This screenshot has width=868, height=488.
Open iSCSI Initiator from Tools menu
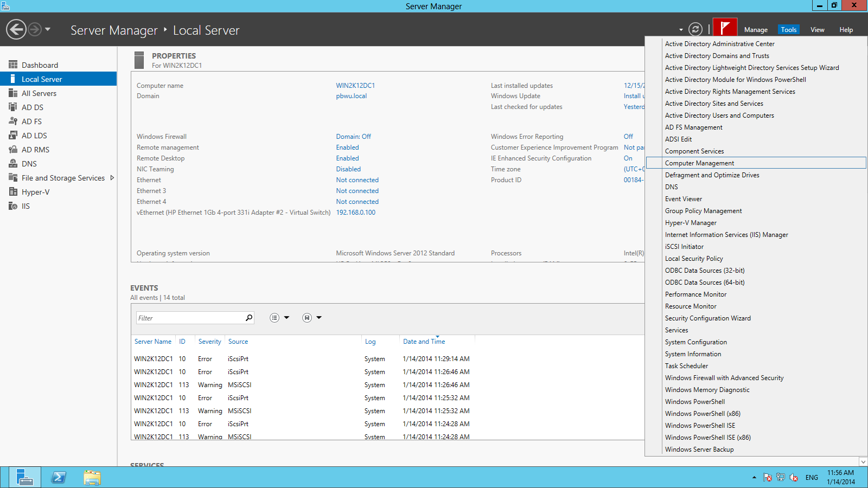click(684, 247)
